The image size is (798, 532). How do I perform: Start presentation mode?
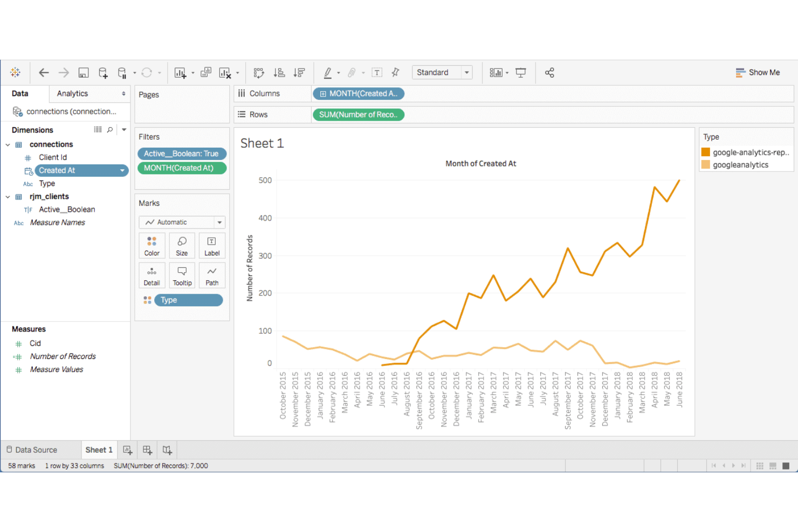tap(521, 73)
